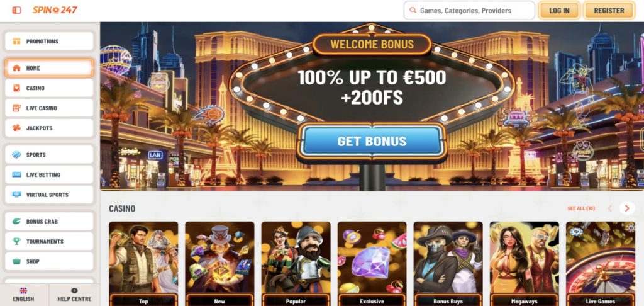Open the SEE ALL (10) link
The height and width of the screenshot is (306, 644).
tap(581, 208)
